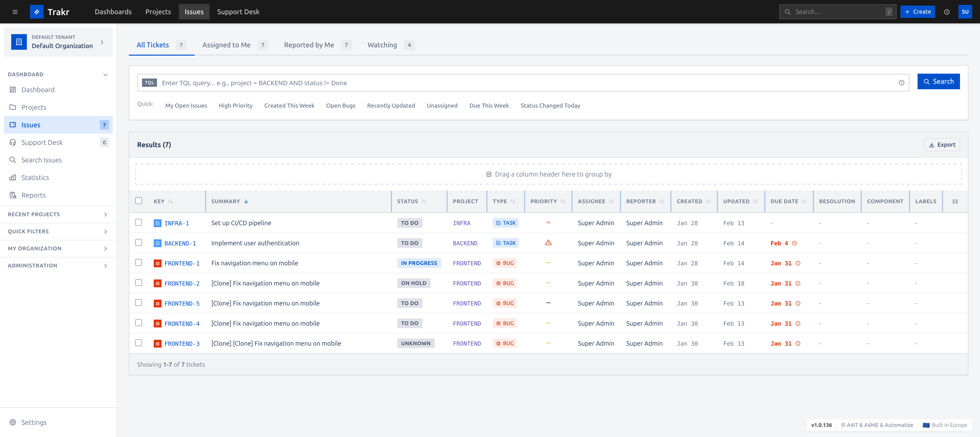Open the hamburger navigation menu
This screenshot has height=437, width=980.
[x=15, y=12]
